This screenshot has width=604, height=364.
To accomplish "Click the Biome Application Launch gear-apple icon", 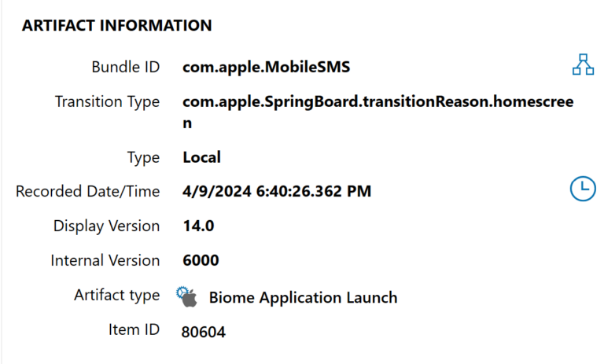I will 187,296.
